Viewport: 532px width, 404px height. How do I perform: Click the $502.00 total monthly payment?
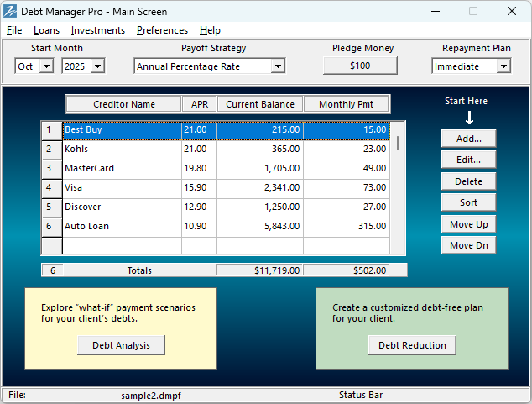pyautogui.click(x=346, y=270)
